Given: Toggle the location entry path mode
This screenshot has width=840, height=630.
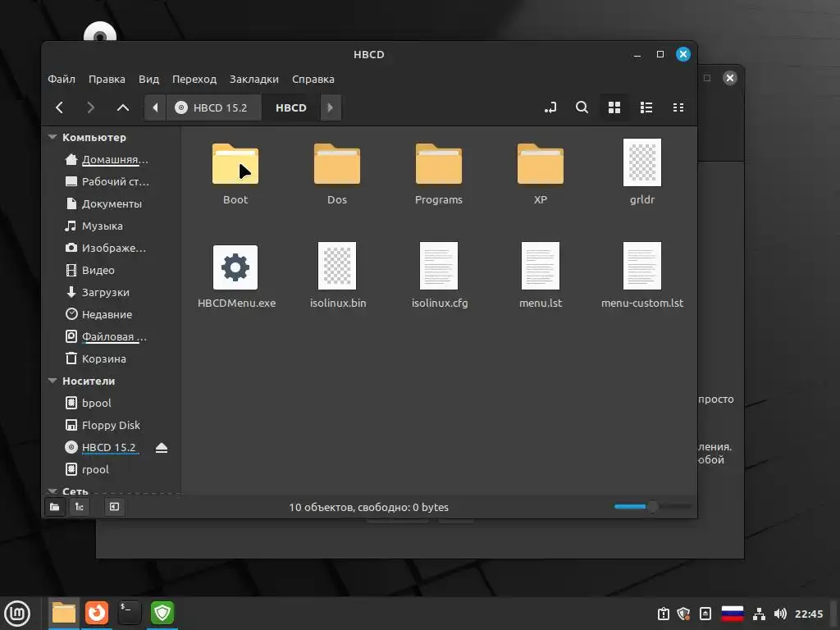Looking at the screenshot, I should (x=550, y=107).
